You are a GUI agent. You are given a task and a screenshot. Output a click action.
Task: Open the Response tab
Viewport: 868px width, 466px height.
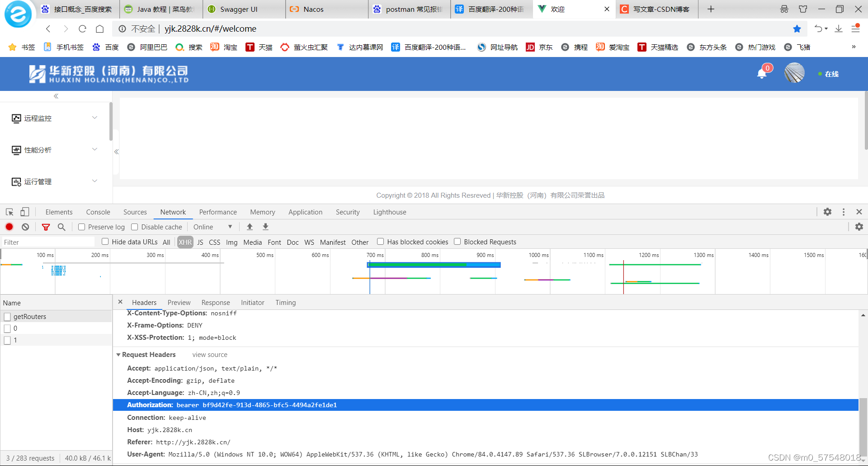click(x=216, y=302)
